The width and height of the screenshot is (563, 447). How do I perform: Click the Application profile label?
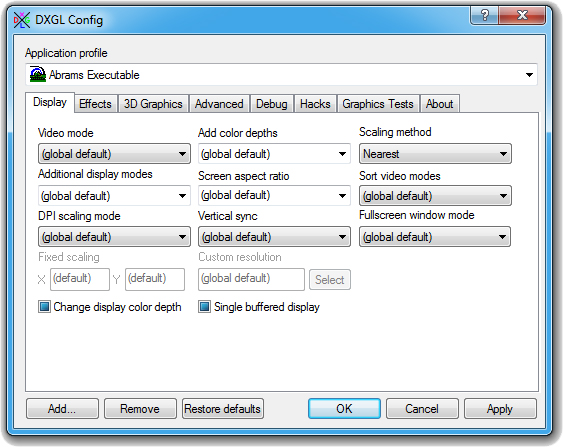pyautogui.click(x=66, y=53)
